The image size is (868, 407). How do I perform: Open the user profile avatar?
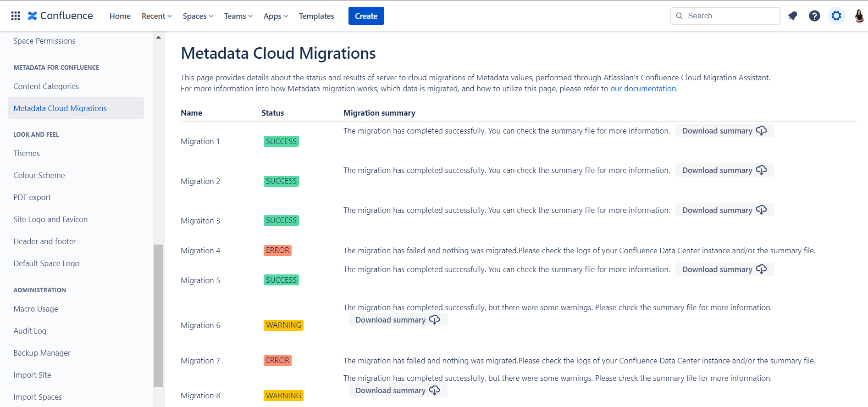pos(859,16)
